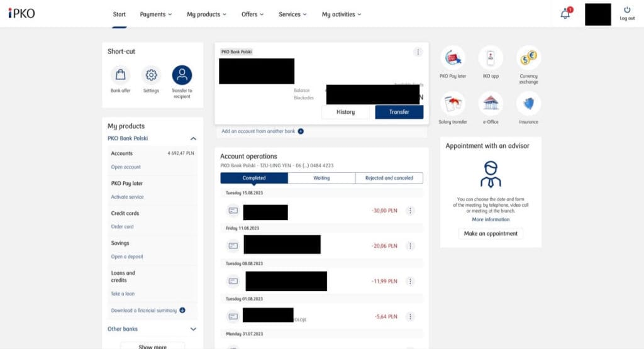Viewport: 644px width, 349px height.
Task: Expand the Other banks section
Action: point(193,329)
